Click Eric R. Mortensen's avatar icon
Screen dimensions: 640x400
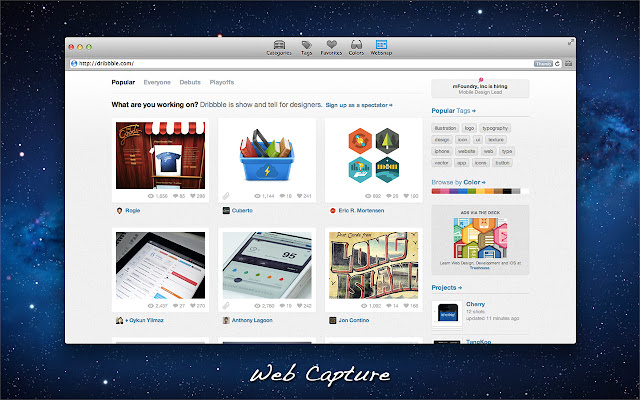tap(332, 211)
